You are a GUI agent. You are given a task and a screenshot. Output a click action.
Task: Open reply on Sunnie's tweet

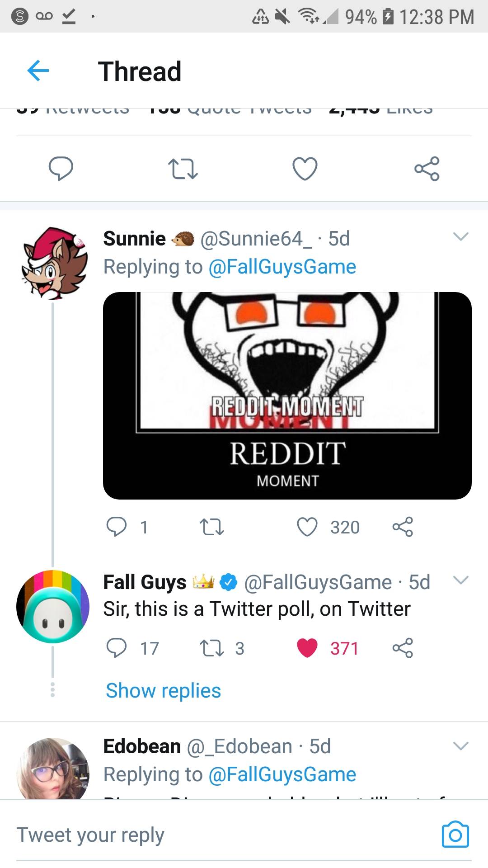117,527
